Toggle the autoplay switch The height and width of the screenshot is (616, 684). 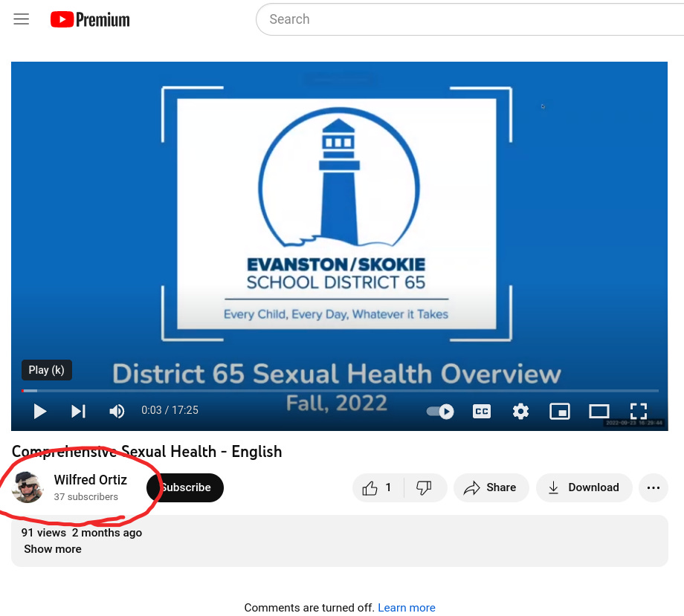click(440, 411)
